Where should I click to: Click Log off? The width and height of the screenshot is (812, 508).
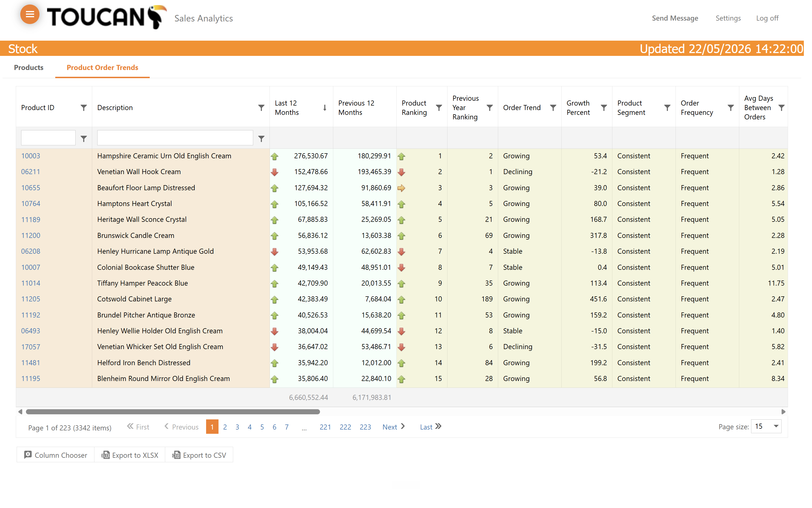(767, 18)
